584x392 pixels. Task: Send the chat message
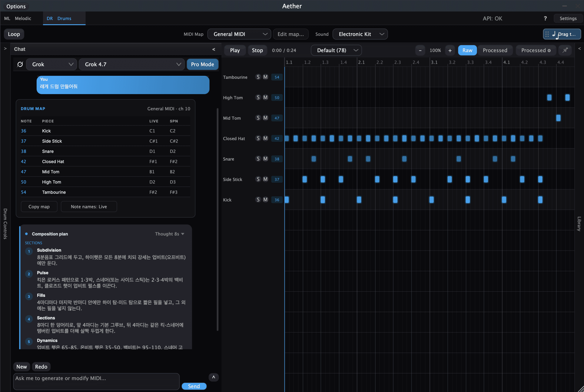click(194, 386)
